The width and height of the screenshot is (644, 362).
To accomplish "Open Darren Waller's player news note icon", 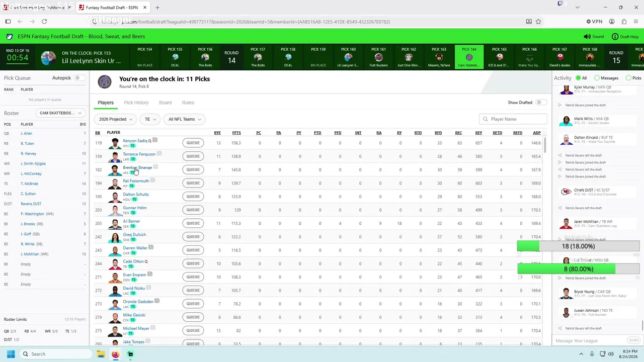I will pos(151,247).
